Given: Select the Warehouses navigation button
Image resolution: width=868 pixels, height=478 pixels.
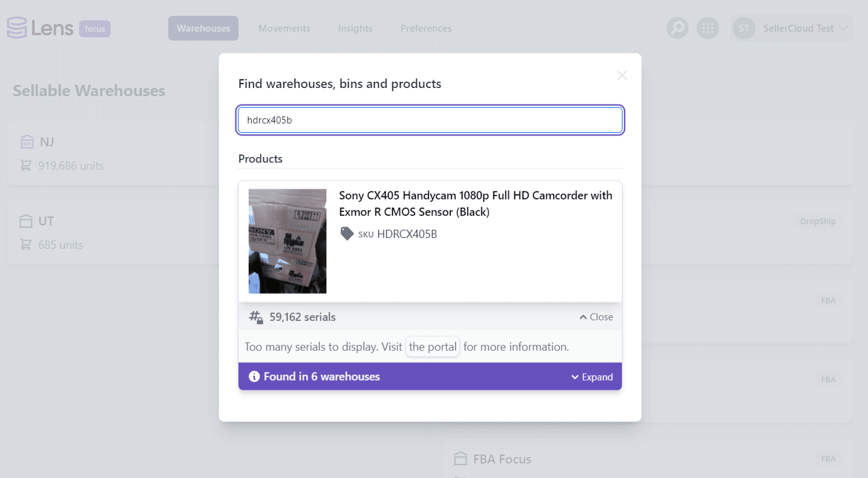Looking at the screenshot, I should (x=203, y=28).
